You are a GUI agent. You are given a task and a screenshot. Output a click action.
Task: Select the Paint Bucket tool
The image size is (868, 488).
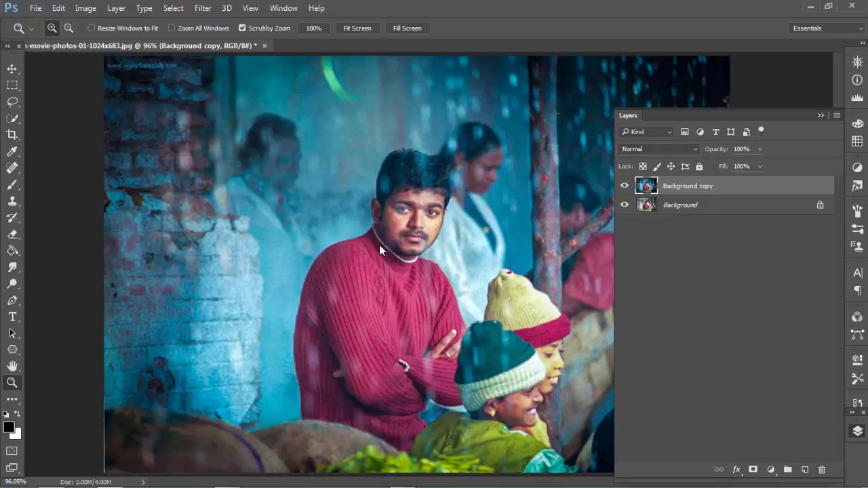12,251
